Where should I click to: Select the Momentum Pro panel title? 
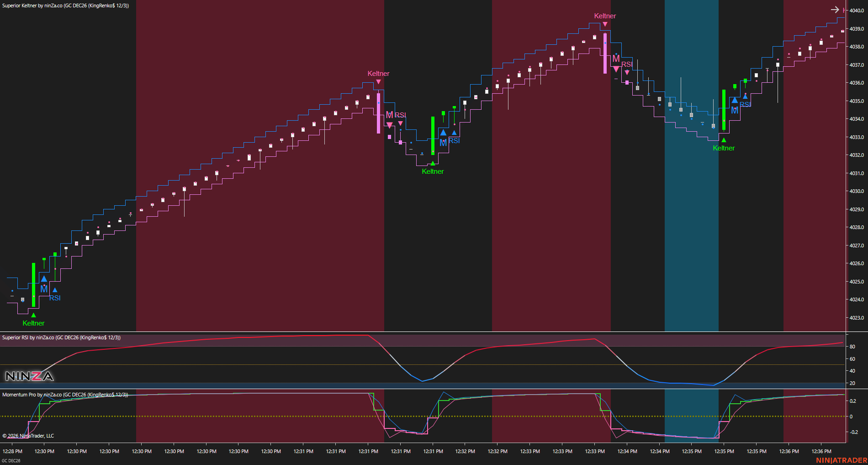(65, 395)
